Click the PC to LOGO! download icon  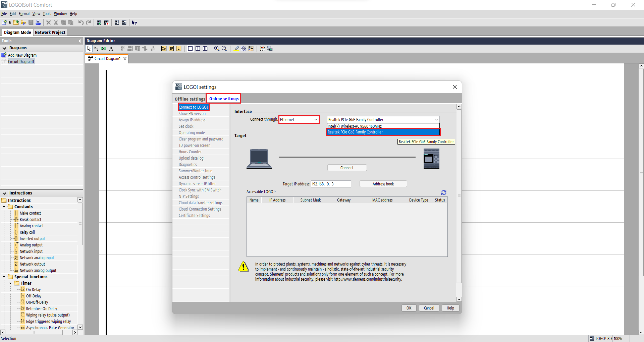click(x=117, y=22)
